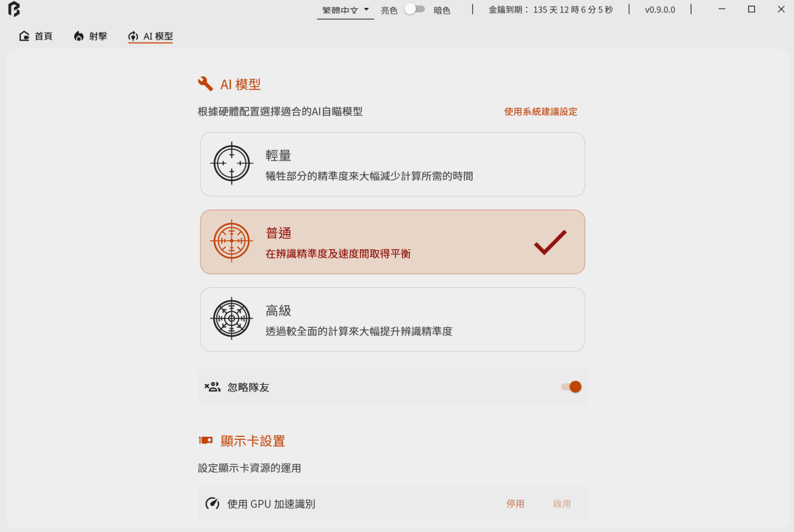Click the text 設定顯示卡資源的運用
Screen dimensions: 794x532
[250, 468]
